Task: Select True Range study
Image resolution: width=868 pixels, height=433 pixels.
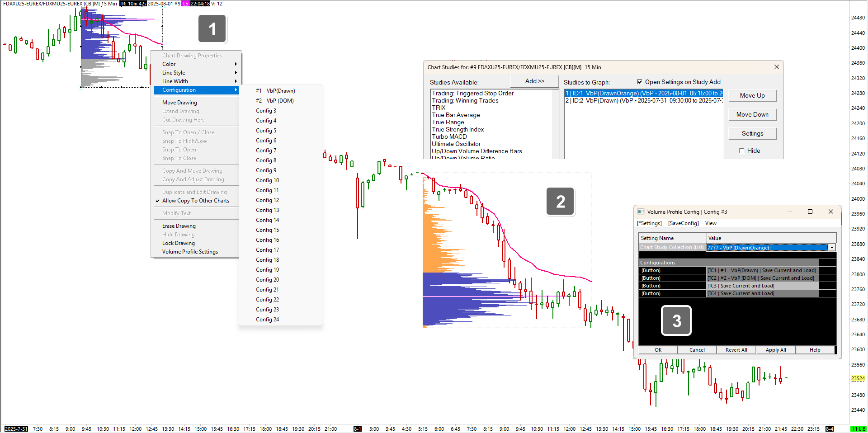Action: click(x=448, y=122)
